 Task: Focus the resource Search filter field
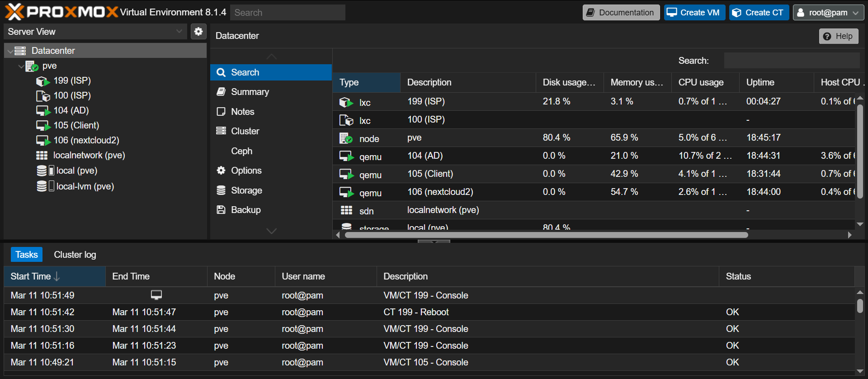792,61
